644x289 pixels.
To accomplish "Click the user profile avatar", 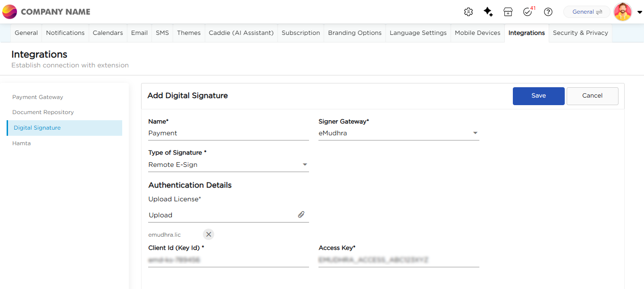I will 622,12.
